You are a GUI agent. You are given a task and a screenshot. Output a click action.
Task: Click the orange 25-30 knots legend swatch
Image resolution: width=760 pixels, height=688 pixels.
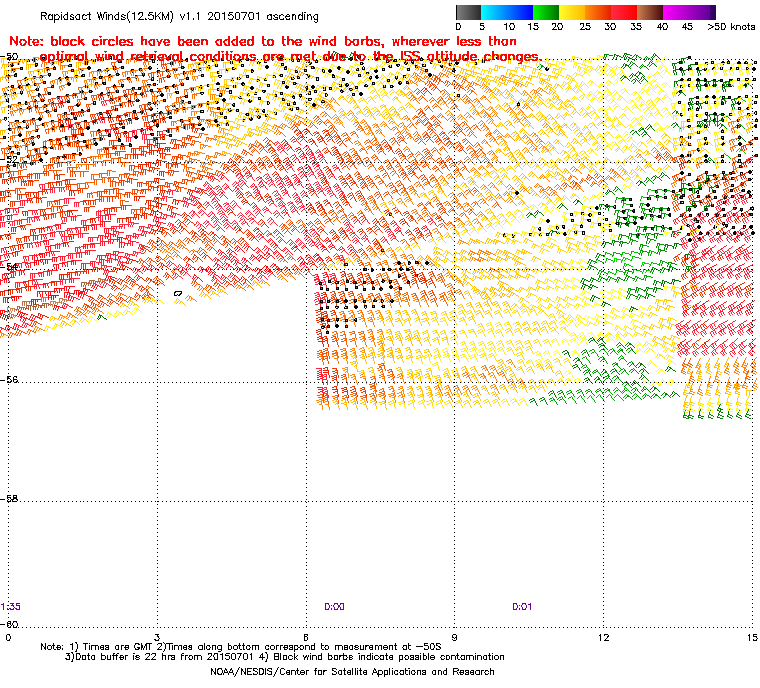(598, 12)
